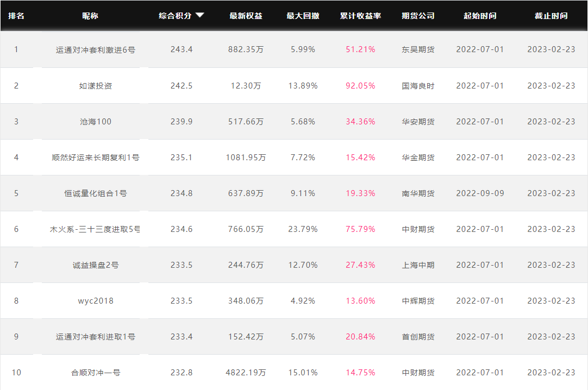The height and width of the screenshot is (390, 588).
Task: Click the start date 2022-09-09
Action: [x=480, y=193]
